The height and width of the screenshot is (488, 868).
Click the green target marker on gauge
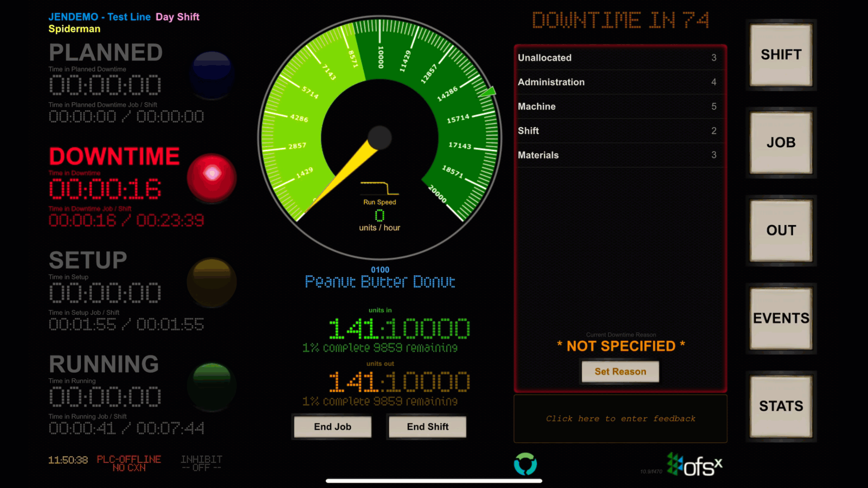[x=488, y=92]
